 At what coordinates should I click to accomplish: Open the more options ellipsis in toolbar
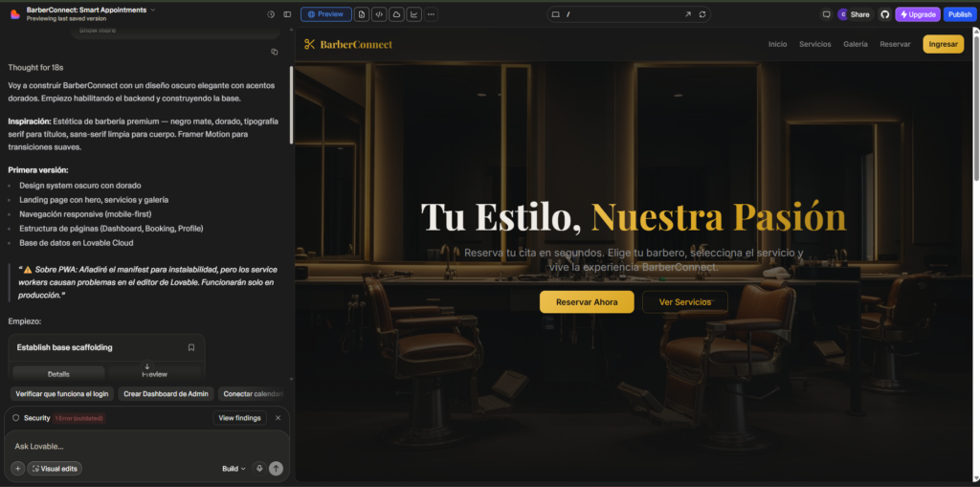(431, 13)
